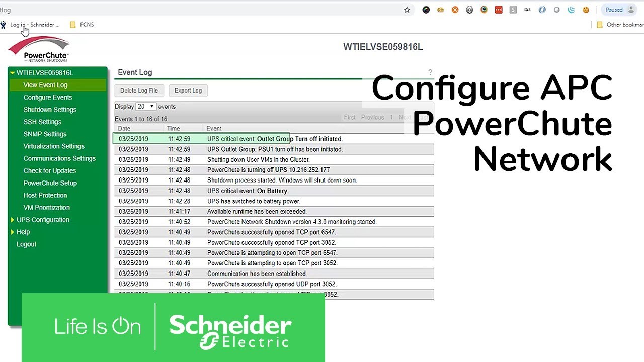The height and width of the screenshot is (362, 644).
Task: Open Virtualization Settings page
Action: (x=54, y=146)
